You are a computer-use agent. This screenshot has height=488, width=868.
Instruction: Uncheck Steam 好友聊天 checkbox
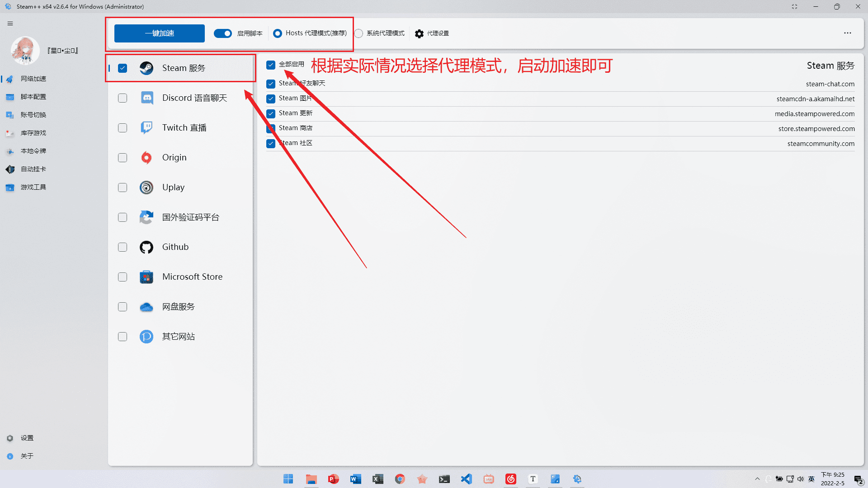(x=271, y=84)
